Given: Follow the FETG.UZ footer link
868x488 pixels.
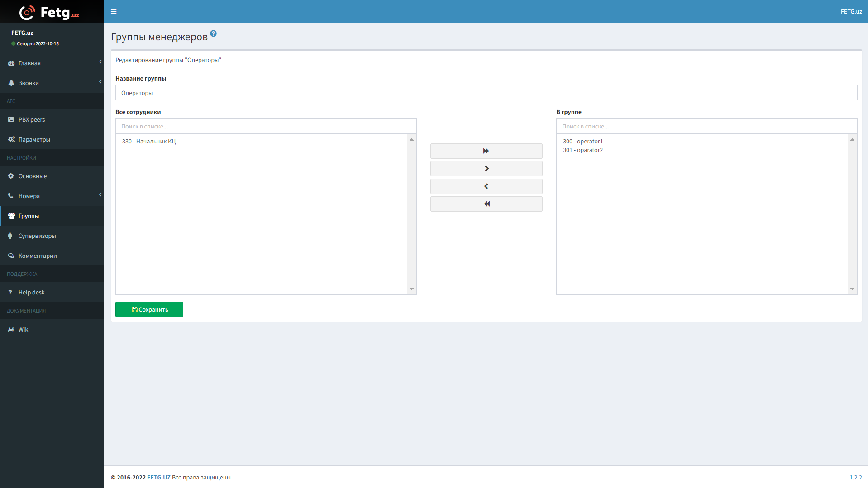Looking at the screenshot, I should [x=158, y=478].
